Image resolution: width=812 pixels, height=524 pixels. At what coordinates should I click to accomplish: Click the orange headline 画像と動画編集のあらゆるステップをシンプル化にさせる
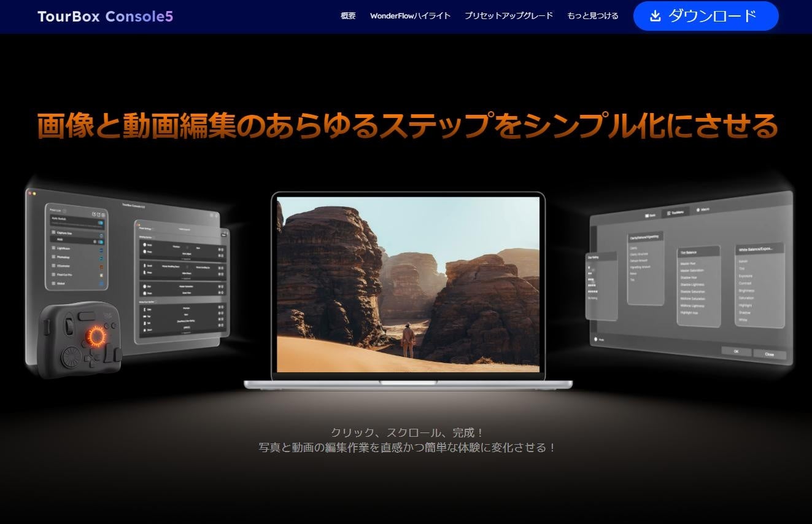coord(408,126)
